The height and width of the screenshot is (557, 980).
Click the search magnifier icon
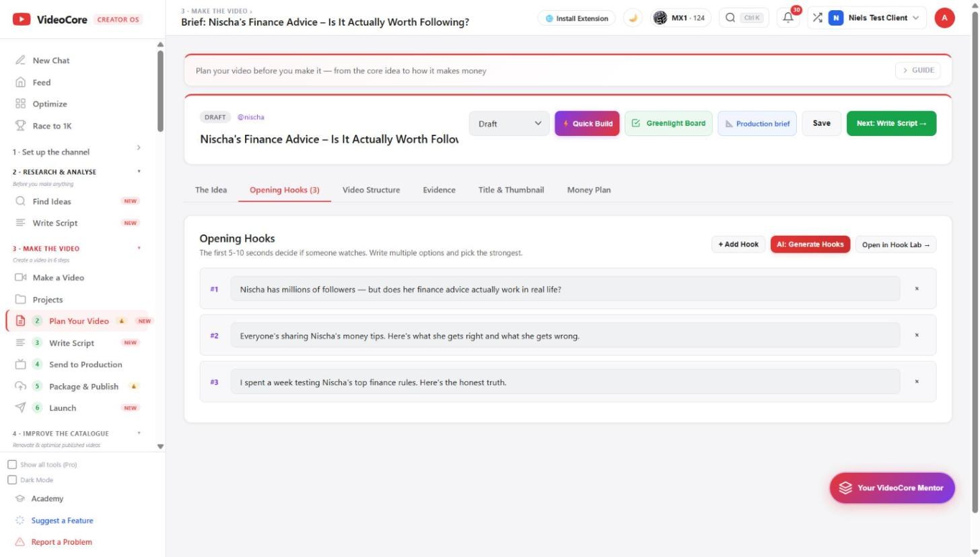(x=730, y=18)
